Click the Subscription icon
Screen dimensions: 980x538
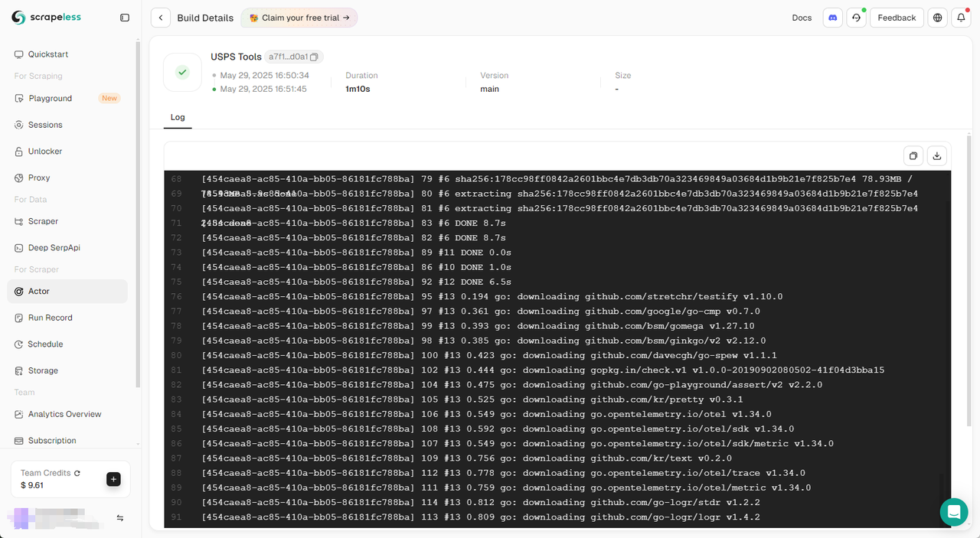pyautogui.click(x=19, y=441)
